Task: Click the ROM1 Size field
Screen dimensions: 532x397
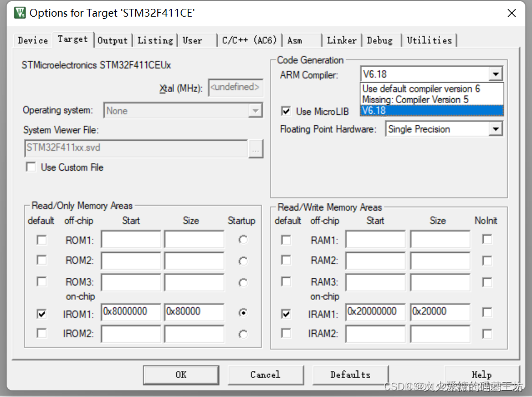Action: click(194, 240)
